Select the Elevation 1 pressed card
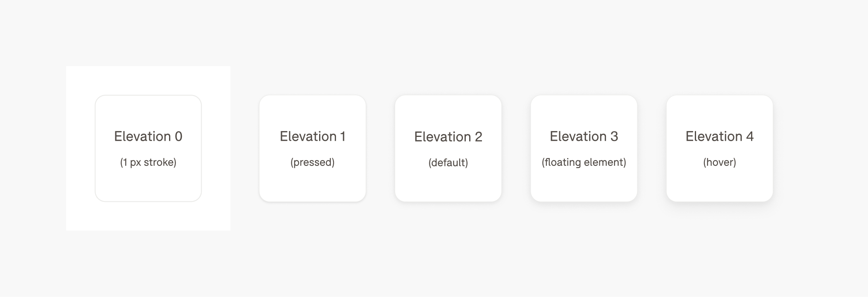 pyautogui.click(x=312, y=148)
